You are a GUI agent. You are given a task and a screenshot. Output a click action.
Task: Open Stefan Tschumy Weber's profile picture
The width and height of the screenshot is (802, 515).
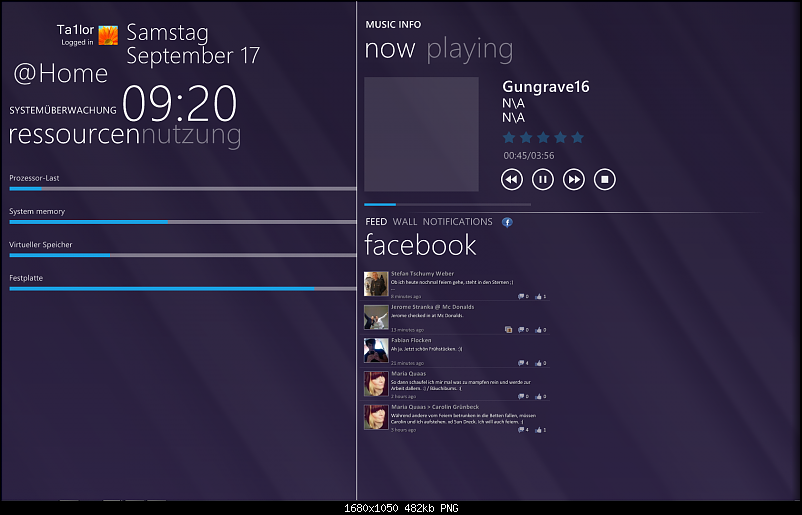[376, 284]
